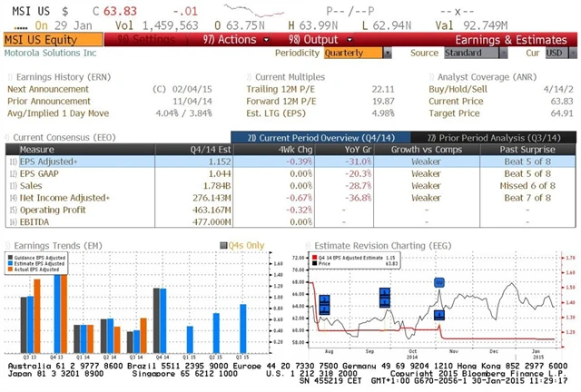Image resolution: width=581 pixels, height=392 pixels.
Task: Toggle the Actual EPS Adjusted legend series
Action: coord(11,269)
